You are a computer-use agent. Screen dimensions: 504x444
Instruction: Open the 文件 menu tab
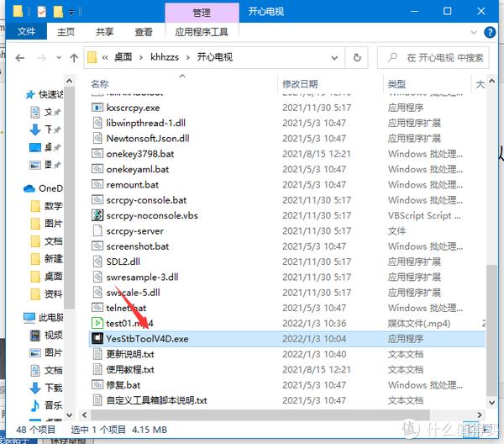click(x=26, y=31)
